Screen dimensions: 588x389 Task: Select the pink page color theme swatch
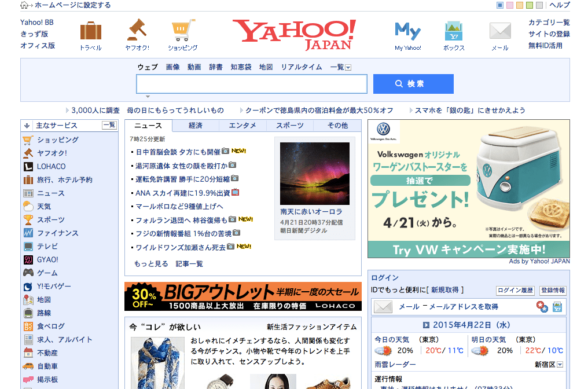510,5
